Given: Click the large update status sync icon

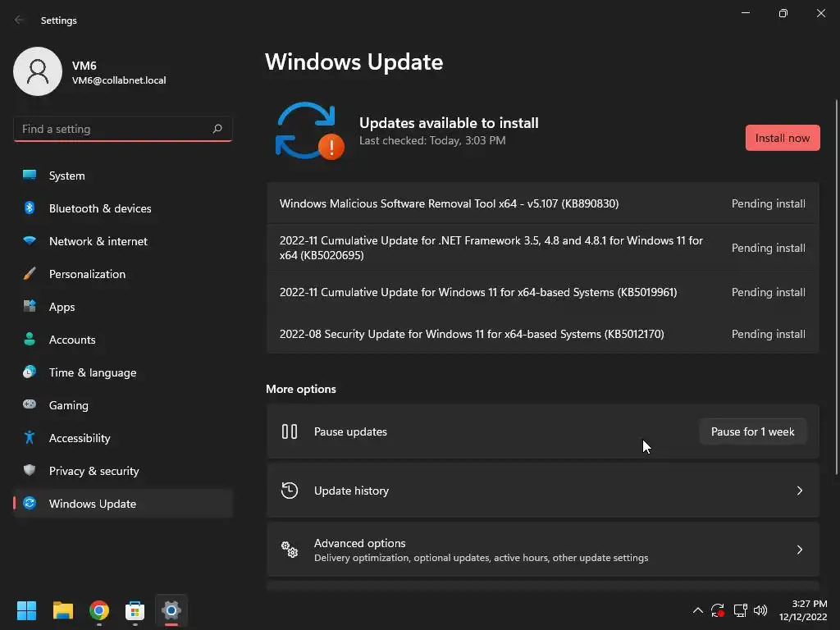Looking at the screenshot, I should tap(309, 130).
